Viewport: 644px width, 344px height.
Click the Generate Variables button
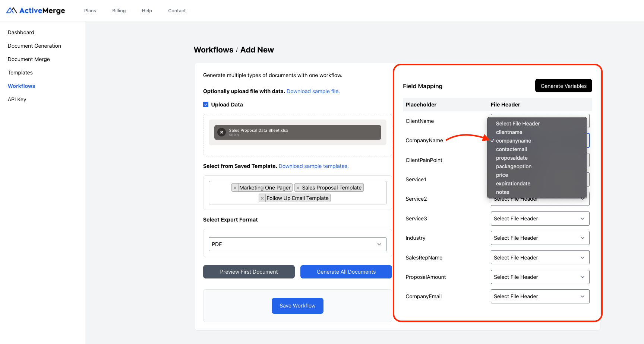563,86
